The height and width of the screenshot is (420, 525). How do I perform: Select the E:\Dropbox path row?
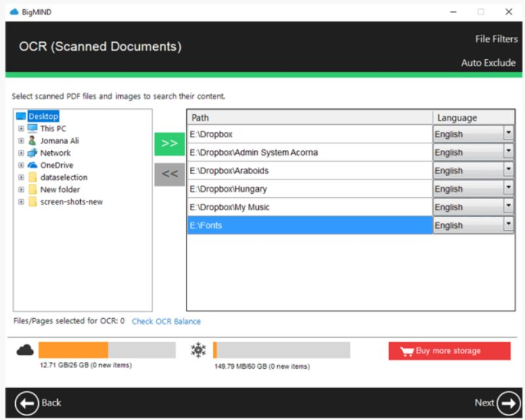[x=309, y=134]
